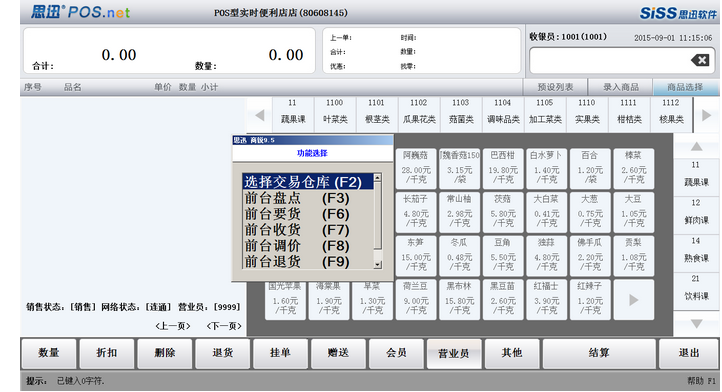Open the 商品选择 tab
This screenshot has width=722, height=392.
[x=686, y=87]
